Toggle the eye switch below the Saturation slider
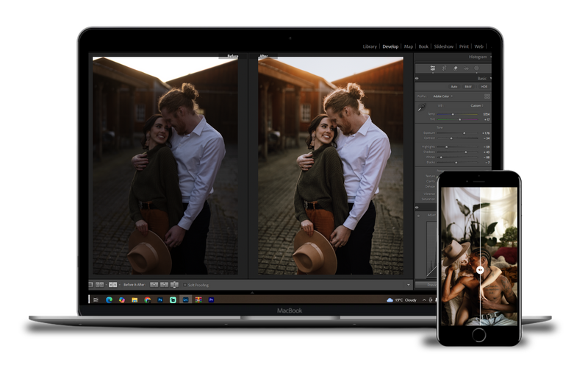Viewport: 588px width, 368px height. pos(417,208)
